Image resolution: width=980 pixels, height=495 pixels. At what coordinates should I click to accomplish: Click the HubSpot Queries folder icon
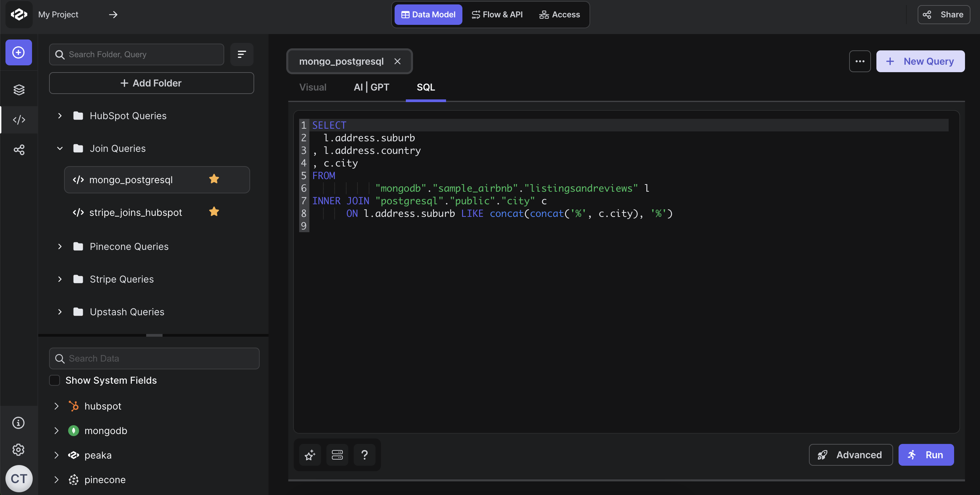(x=78, y=115)
